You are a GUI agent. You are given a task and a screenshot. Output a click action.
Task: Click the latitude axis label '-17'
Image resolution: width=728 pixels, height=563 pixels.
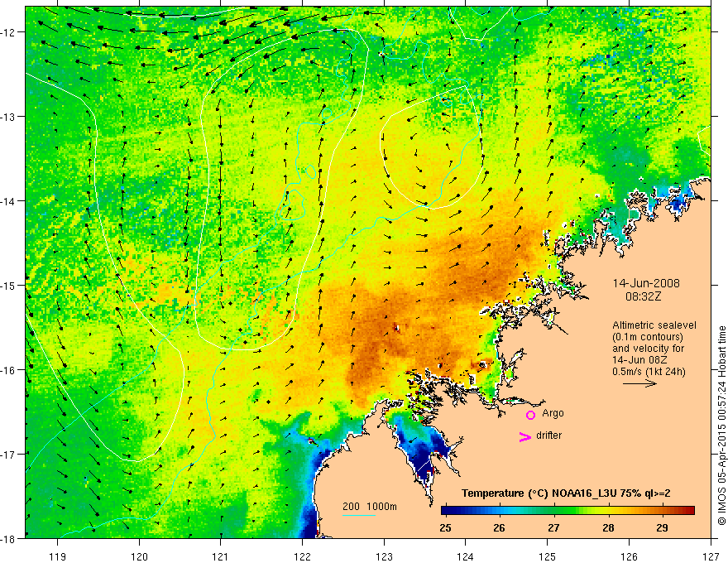coord(10,455)
